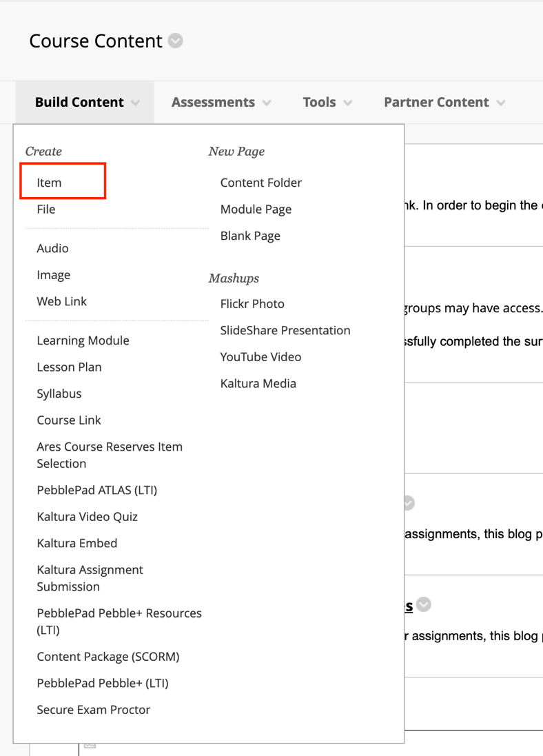Click Content Package (SCORM)
Screen dimensions: 543x756
108,657
